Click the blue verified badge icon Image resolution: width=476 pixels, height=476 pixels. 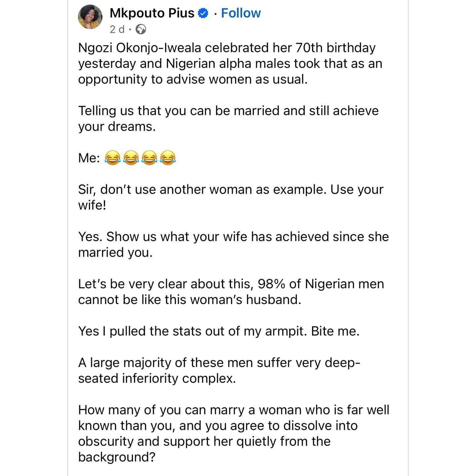pyautogui.click(x=203, y=13)
